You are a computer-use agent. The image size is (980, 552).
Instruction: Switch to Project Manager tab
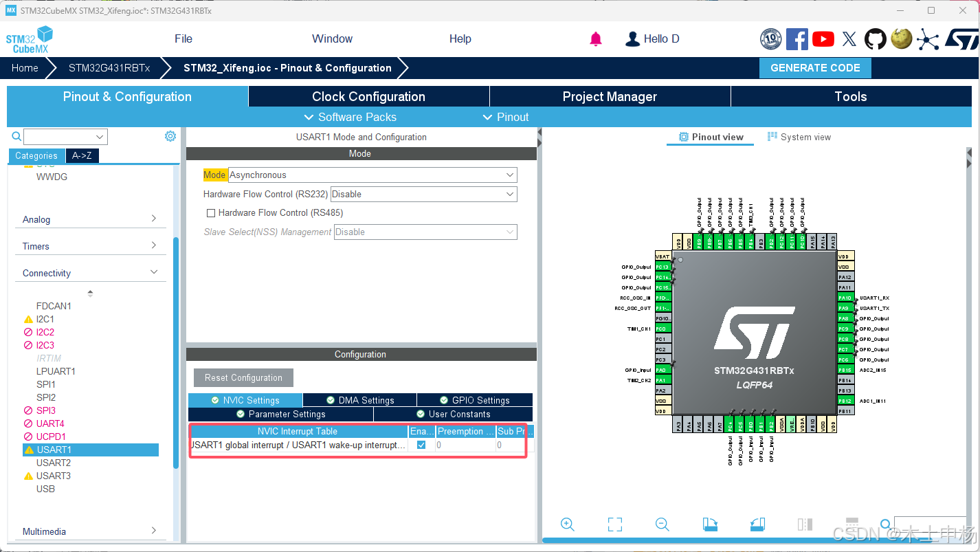tap(610, 96)
